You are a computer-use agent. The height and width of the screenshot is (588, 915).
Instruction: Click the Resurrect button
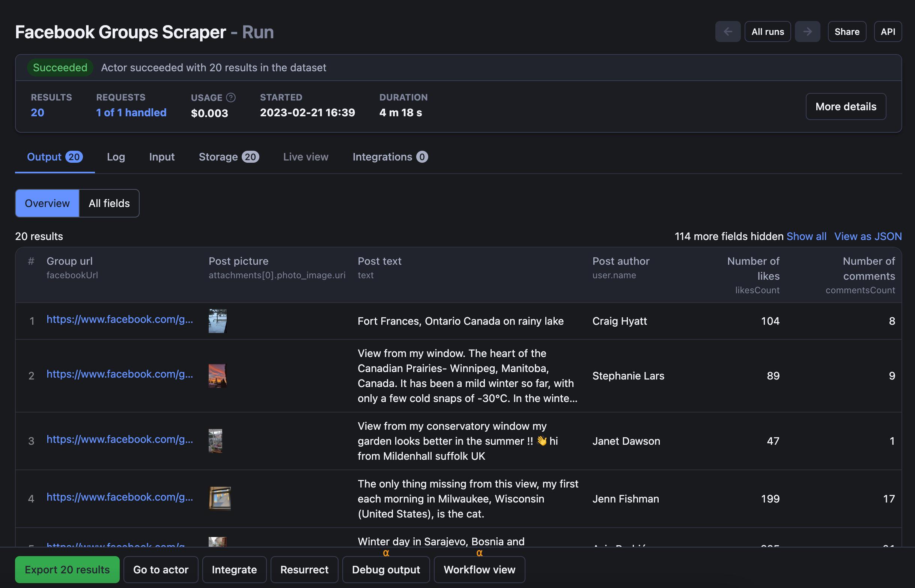[x=304, y=570]
